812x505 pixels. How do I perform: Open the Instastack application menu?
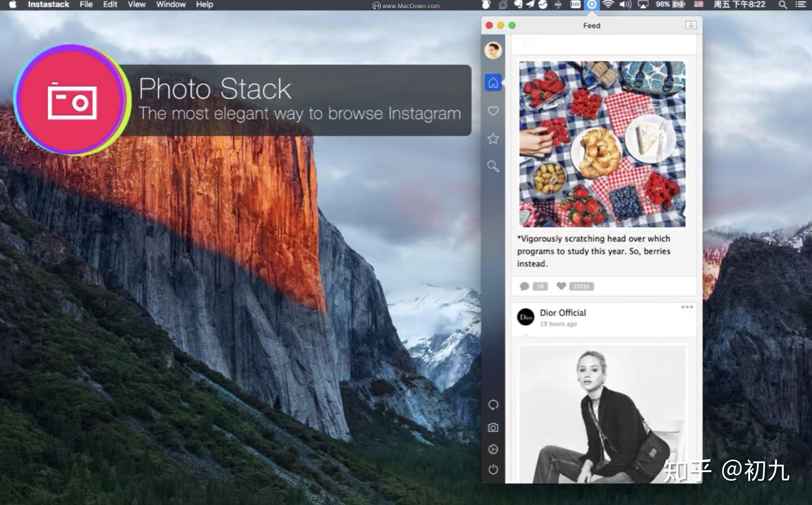[48, 5]
